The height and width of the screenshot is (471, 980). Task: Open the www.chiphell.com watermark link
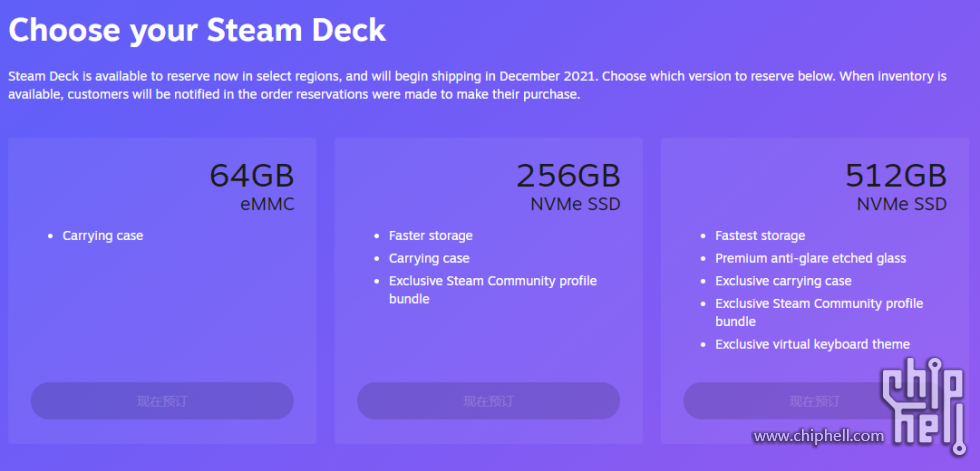tap(818, 435)
